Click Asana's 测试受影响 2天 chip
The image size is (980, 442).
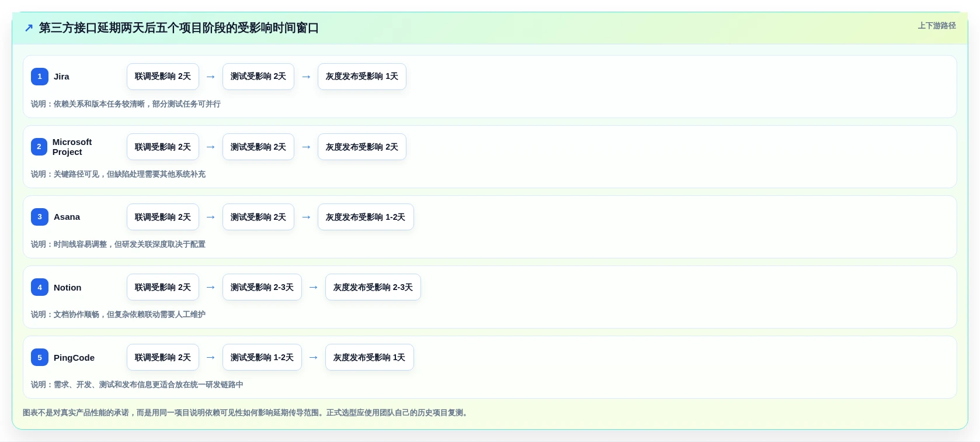click(258, 217)
